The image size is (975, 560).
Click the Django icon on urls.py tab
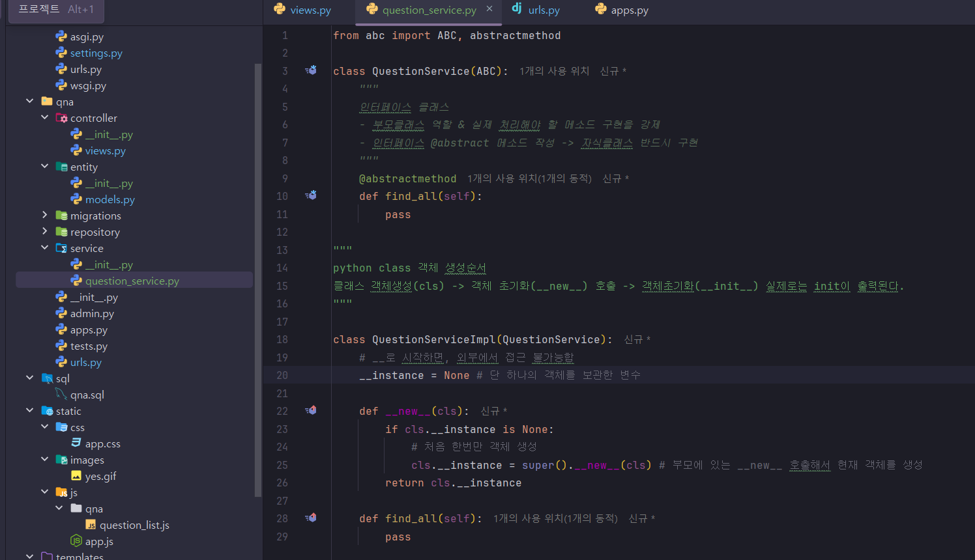[517, 8]
